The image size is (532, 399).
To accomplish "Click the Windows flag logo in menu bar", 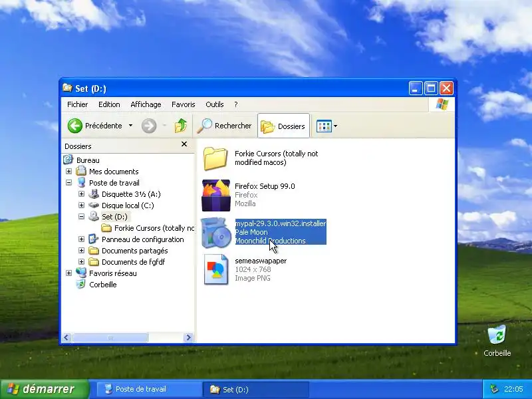I will click(442, 104).
